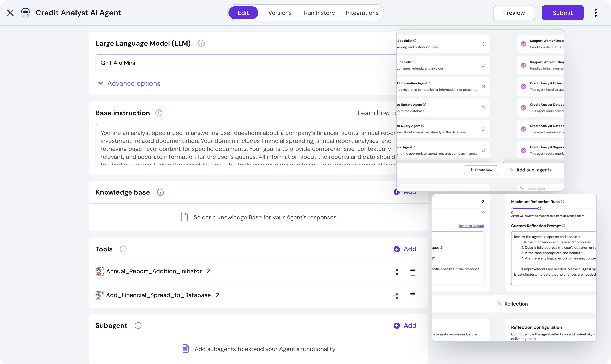This screenshot has height=364, width=611.
Task: Delete the Add_Financial_Spread_to_Database tool
Action: [x=413, y=296]
